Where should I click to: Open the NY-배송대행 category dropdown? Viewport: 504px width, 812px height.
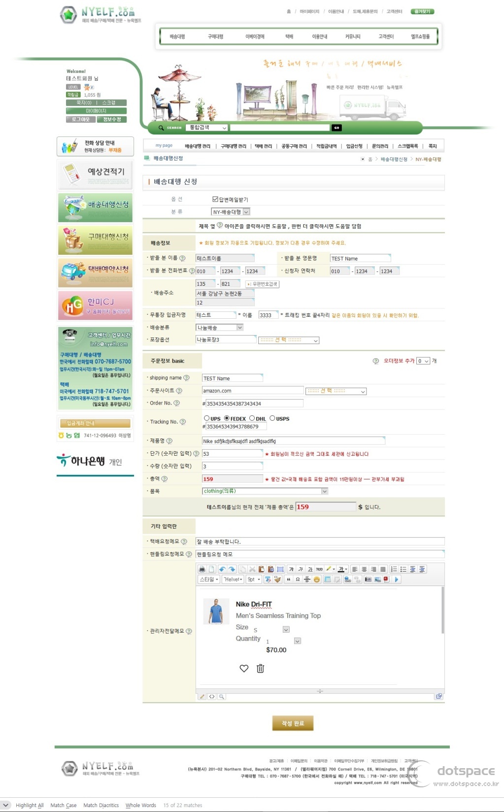click(231, 212)
